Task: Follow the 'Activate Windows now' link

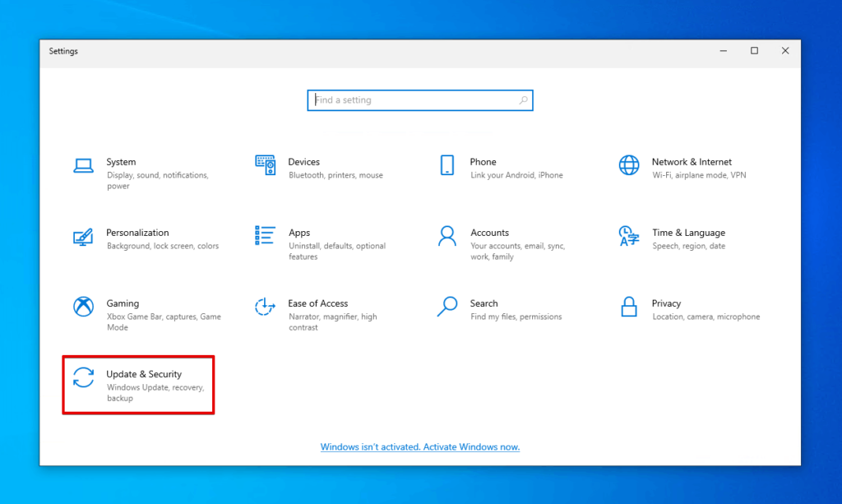Action: click(x=419, y=447)
